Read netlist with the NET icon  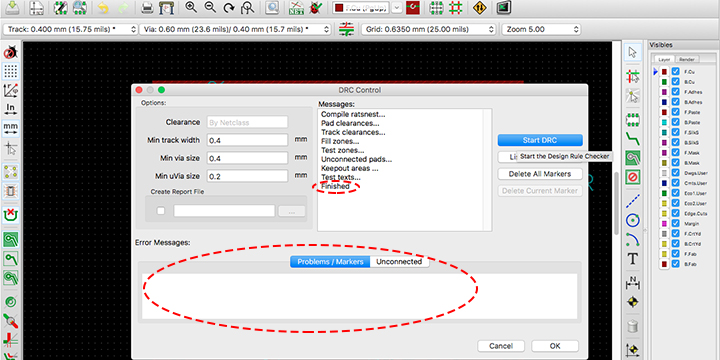pyautogui.click(x=296, y=7)
